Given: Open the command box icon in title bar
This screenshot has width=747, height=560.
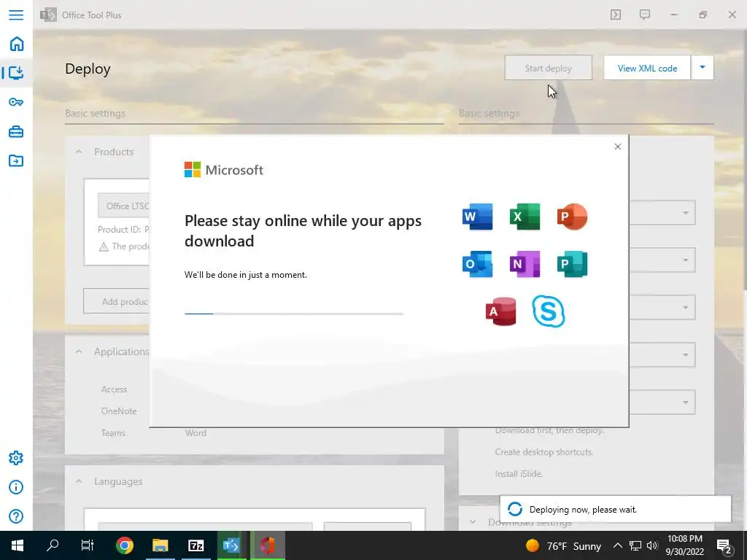Looking at the screenshot, I should [616, 15].
